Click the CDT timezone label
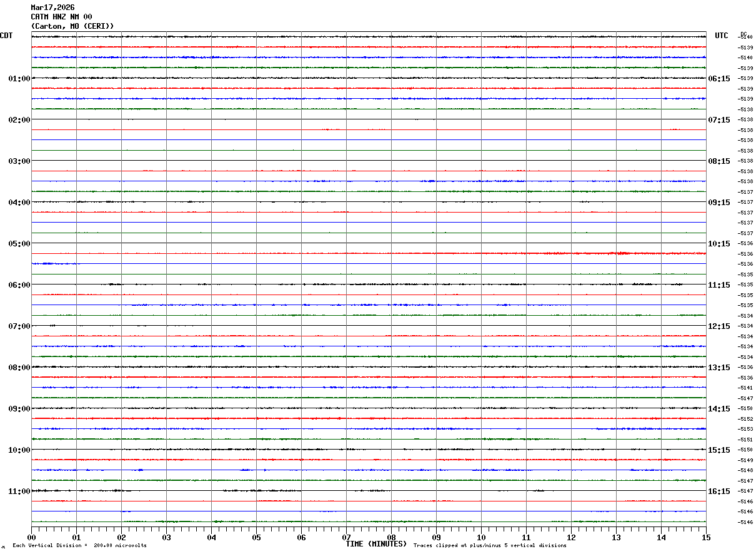Image resolution: width=756 pixels, height=554 pixels. click(6, 36)
